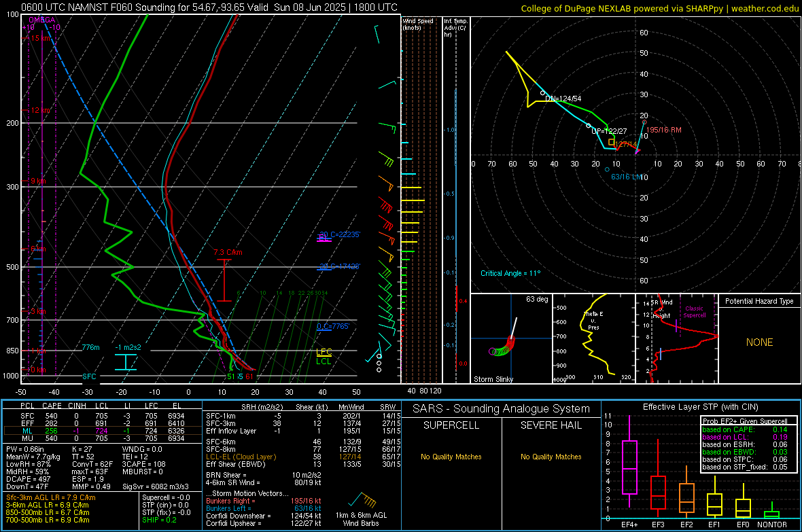Click based on CAPE: 0.14 probability
This screenshot has width=802, height=532.
(x=745, y=429)
